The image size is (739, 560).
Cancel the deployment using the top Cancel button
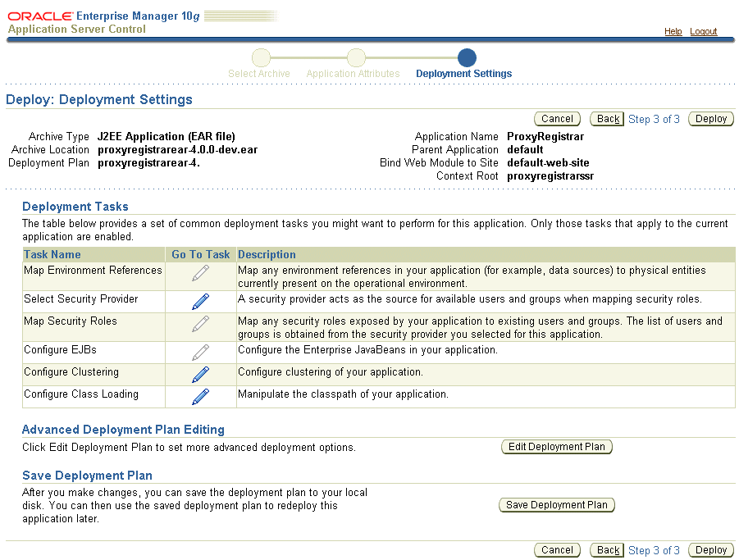click(557, 118)
